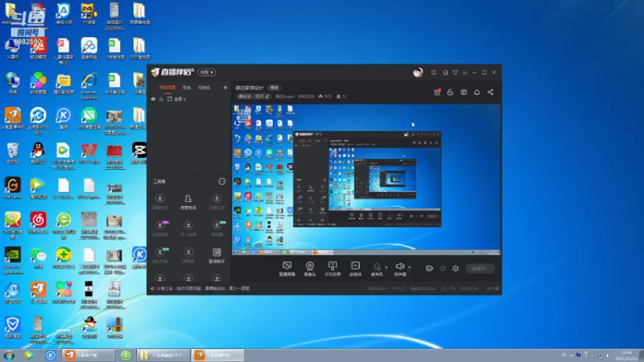
Task: Share the live room
Action: (x=490, y=93)
